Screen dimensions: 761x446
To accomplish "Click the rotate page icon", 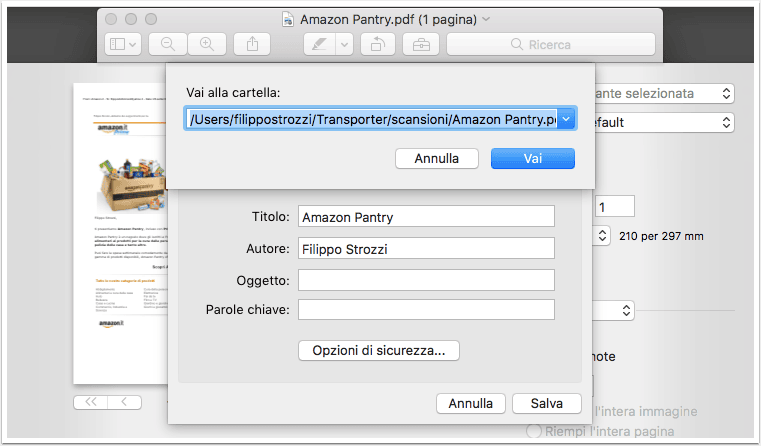I will (378, 44).
